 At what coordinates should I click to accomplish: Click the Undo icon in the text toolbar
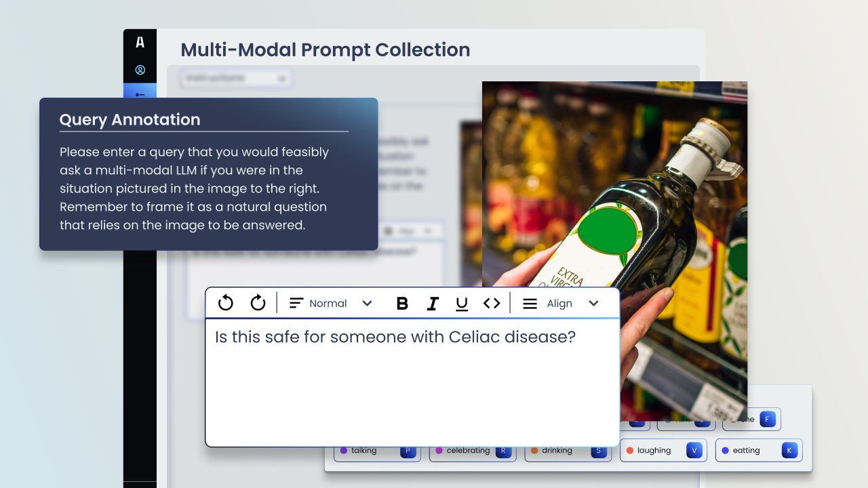[x=225, y=303]
